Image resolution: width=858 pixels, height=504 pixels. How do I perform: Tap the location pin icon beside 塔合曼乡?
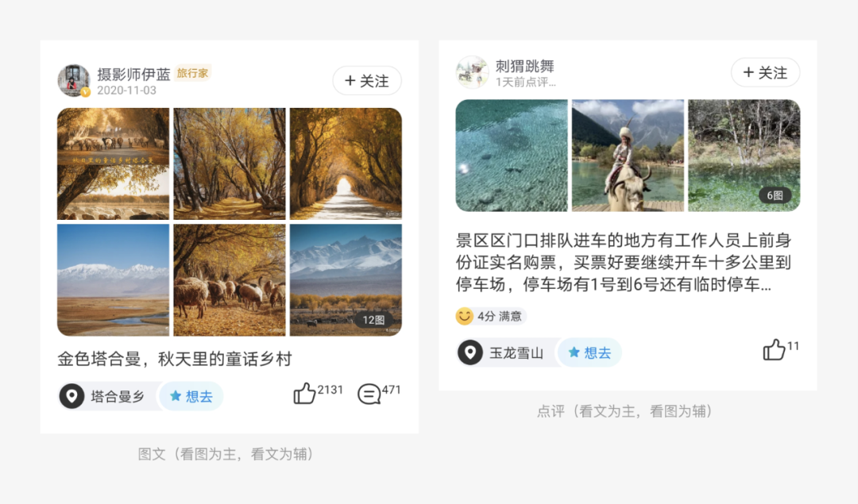click(x=71, y=396)
